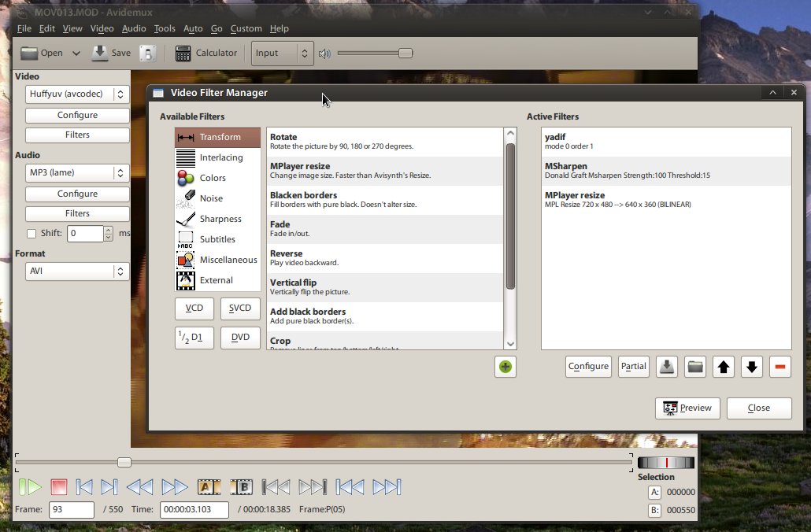Open the Video menu
Screen dimensions: 811x532
[x=102, y=28]
